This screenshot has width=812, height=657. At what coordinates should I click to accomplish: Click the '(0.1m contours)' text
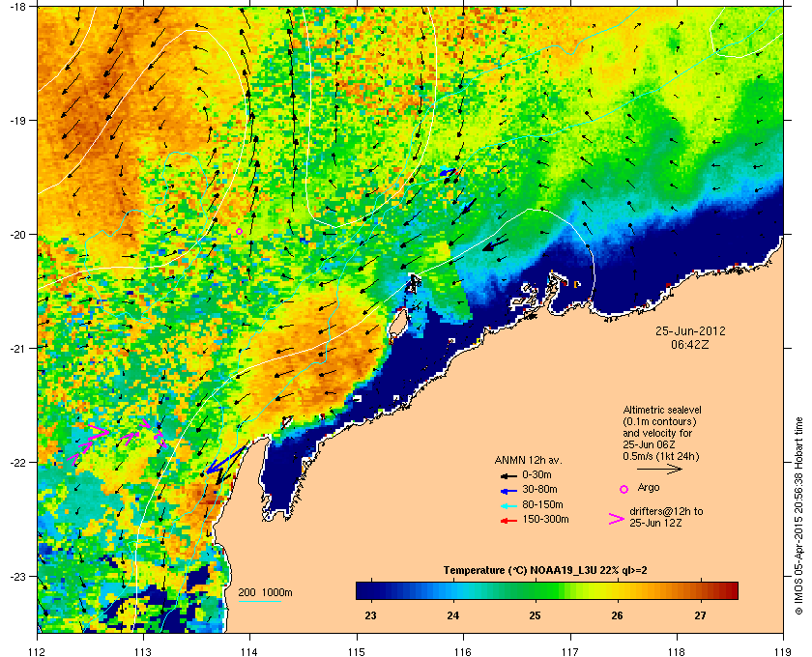click(x=659, y=421)
